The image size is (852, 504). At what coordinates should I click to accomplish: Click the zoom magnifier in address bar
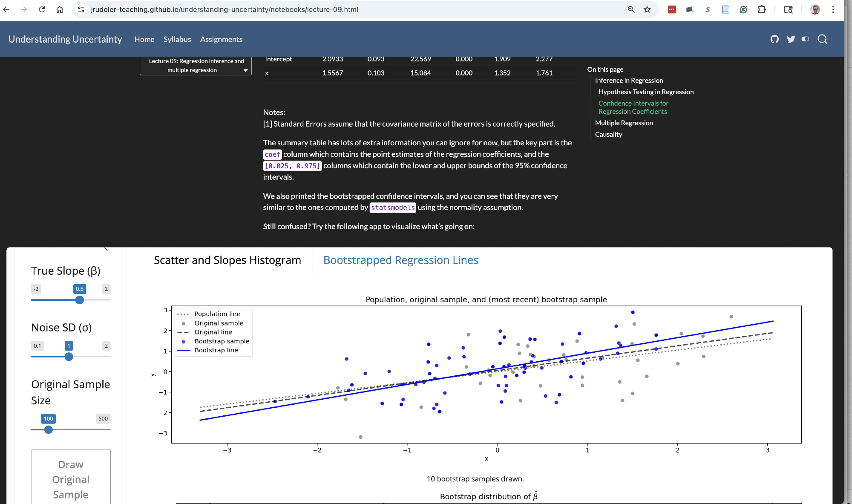631,9
